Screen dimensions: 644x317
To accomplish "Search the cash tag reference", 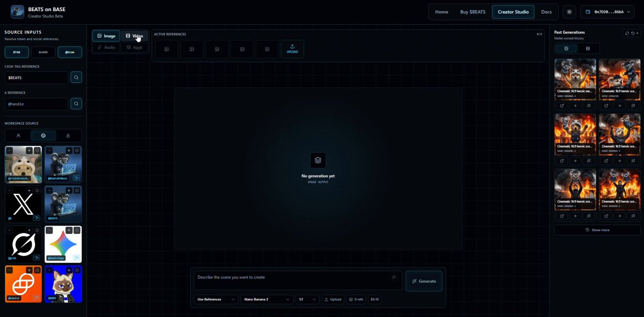I will [x=76, y=78].
